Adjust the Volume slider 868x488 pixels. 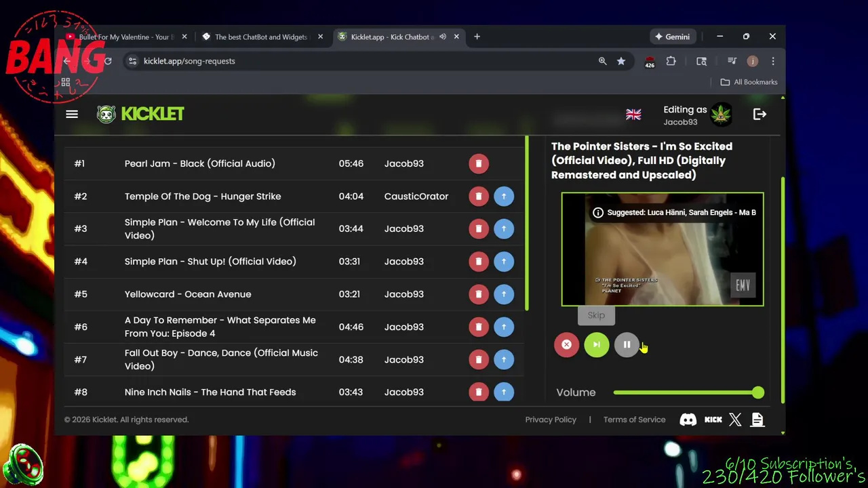click(x=688, y=392)
